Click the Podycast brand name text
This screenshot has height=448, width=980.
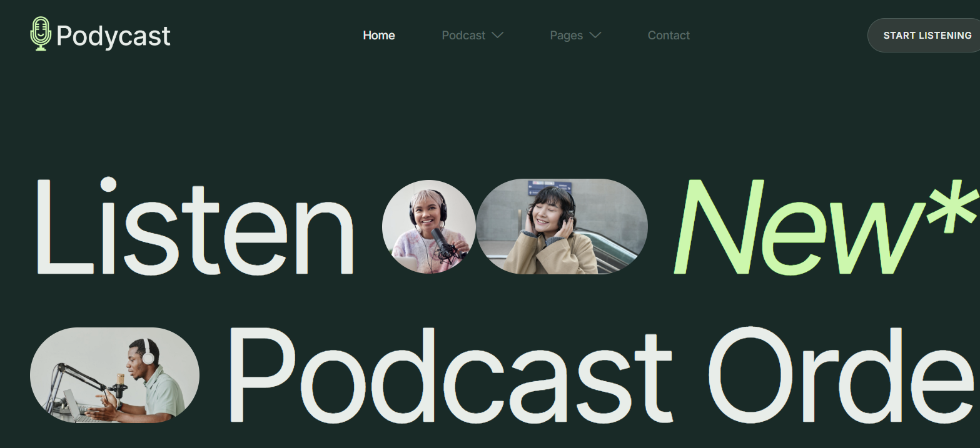tap(113, 36)
